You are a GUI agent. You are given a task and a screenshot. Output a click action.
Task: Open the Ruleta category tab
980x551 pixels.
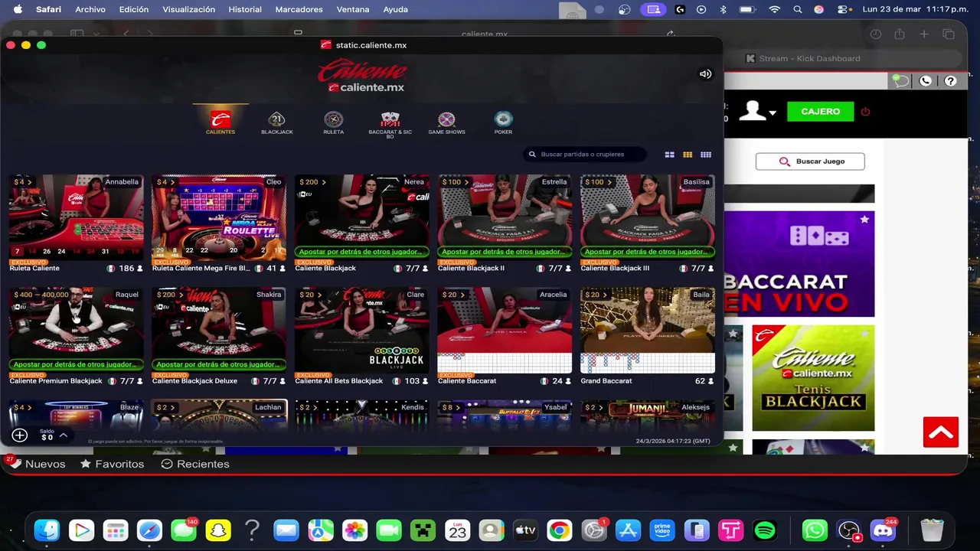333,122
